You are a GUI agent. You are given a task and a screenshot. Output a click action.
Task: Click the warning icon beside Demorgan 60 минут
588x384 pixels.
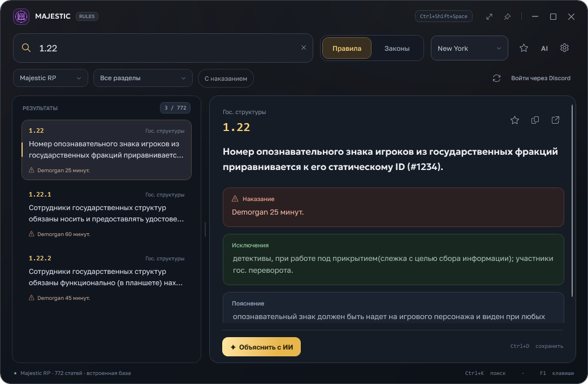click(32, 234)
